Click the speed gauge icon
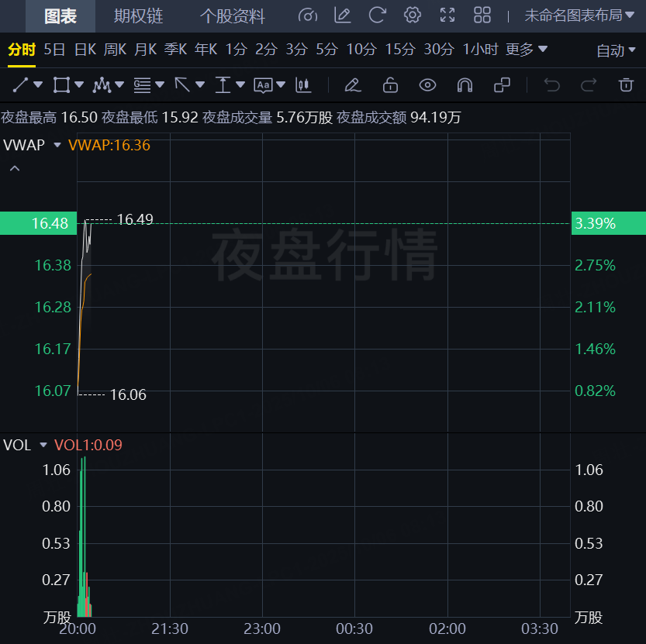This screenshot has width=646, height=644. (308, 15)
